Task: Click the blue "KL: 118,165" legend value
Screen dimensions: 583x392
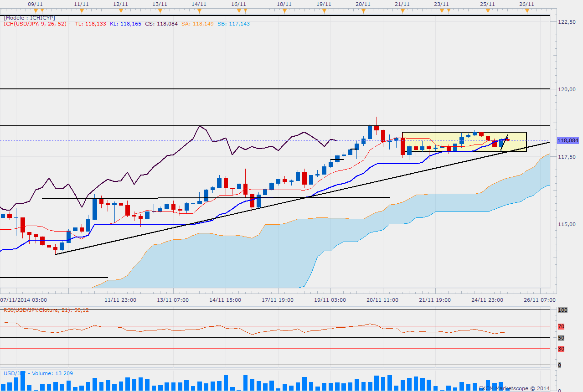Action: point(126,24)
